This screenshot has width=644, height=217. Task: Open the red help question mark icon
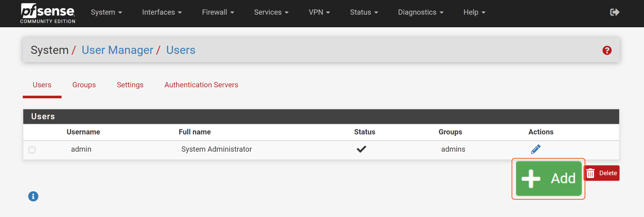coord(607,50)
